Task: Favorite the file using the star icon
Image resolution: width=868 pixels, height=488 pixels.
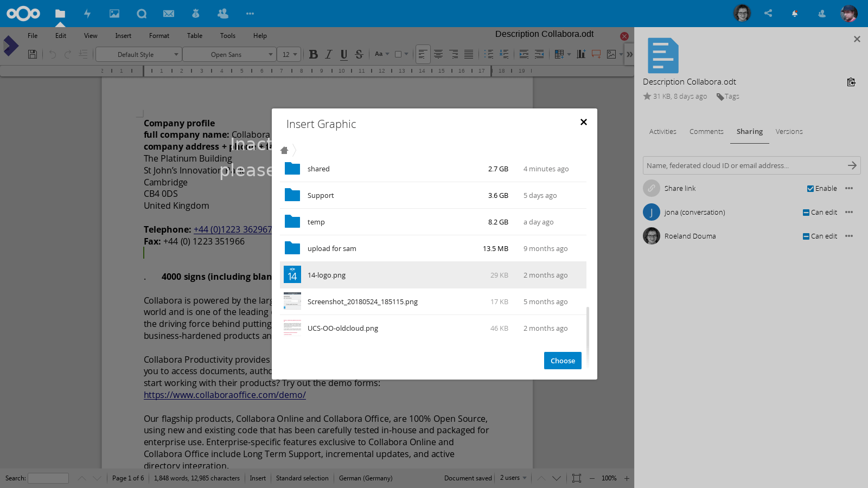Action: tap(647, 96)
